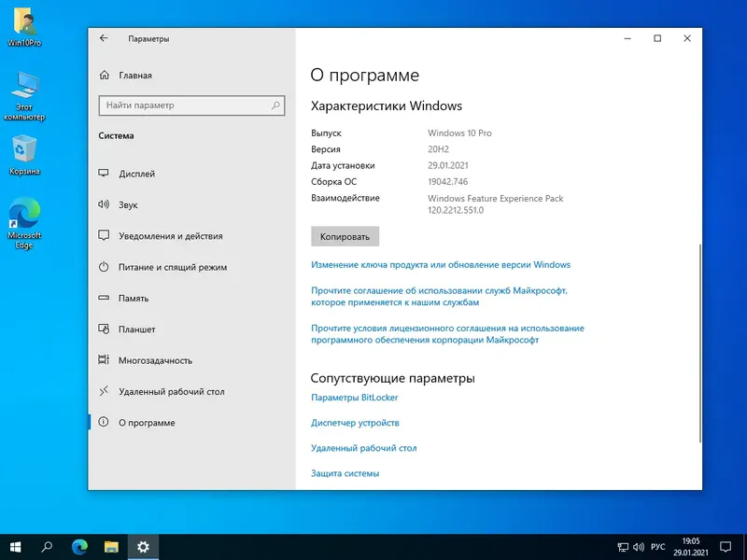This screenshot has height=560, width=747.
Task: Open the Параметры BitLocker link
Action: coord(355,397)
